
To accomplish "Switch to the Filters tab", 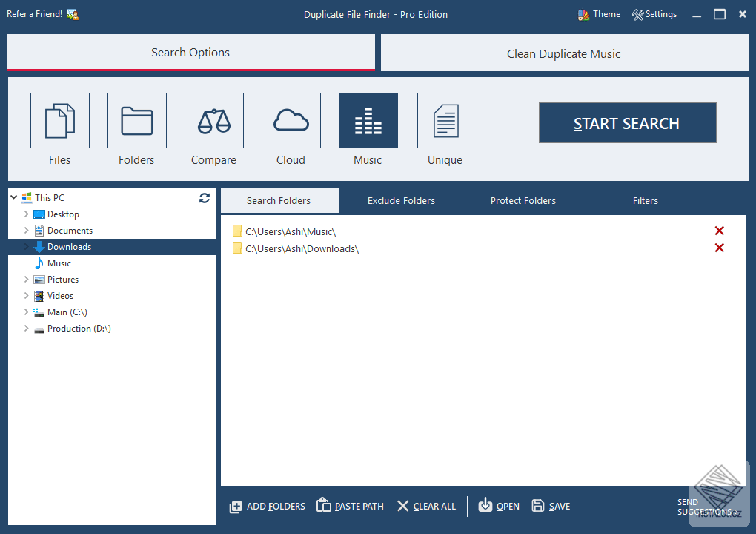I will [x=645, y=201].
